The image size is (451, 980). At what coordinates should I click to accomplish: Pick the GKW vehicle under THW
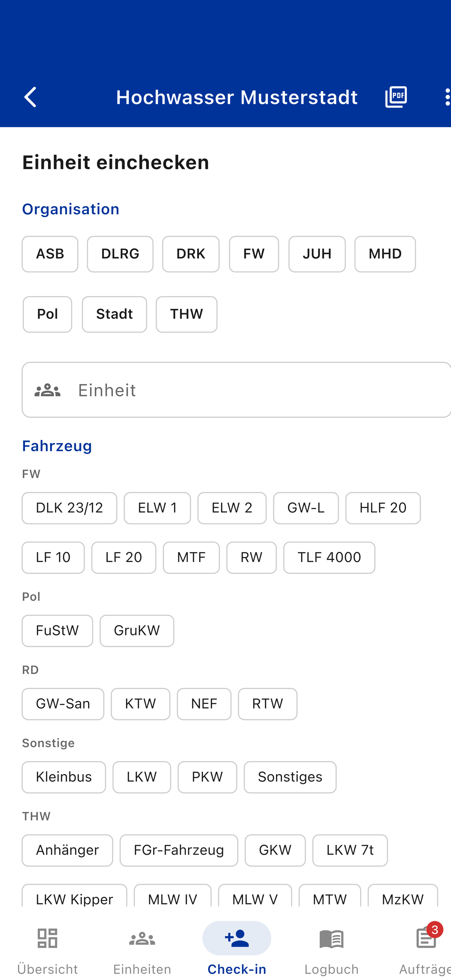point(275,850)
